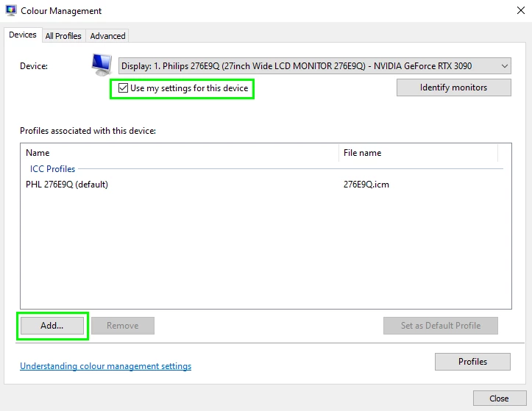Click the Add... button

pyautogui.click(x=52, y=326)
